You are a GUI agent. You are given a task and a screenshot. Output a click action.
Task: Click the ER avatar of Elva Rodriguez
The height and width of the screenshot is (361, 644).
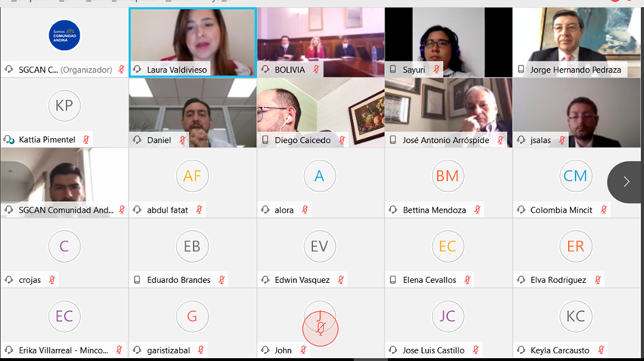coord(575,246)
